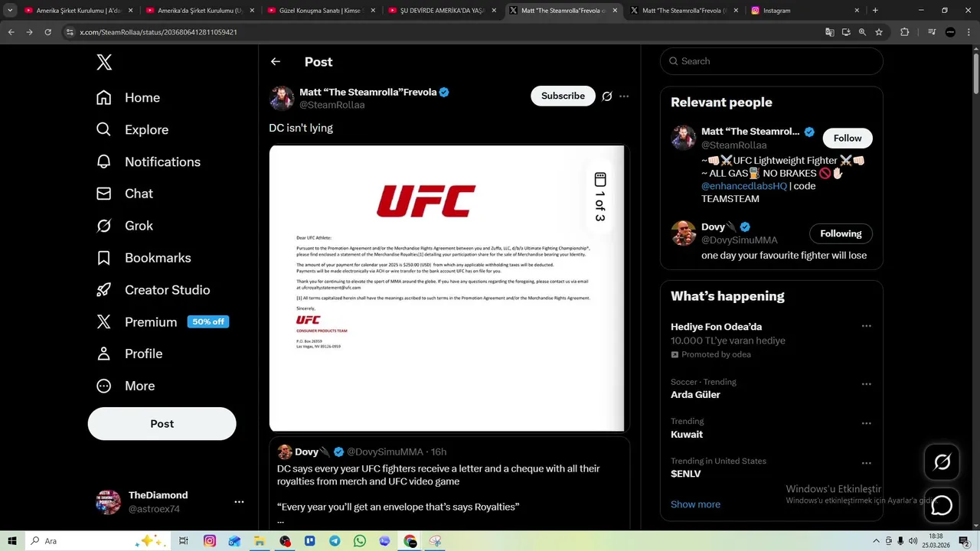
Task: Open options for Kuwait trend
Action: tap(866, 423)
